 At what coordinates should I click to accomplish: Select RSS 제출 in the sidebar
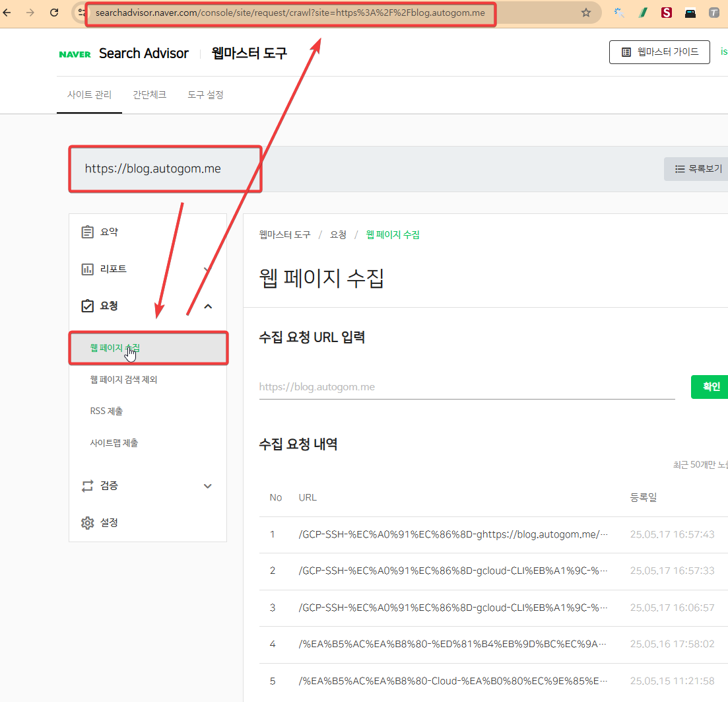pyautogui.click(x=106, y=411)
